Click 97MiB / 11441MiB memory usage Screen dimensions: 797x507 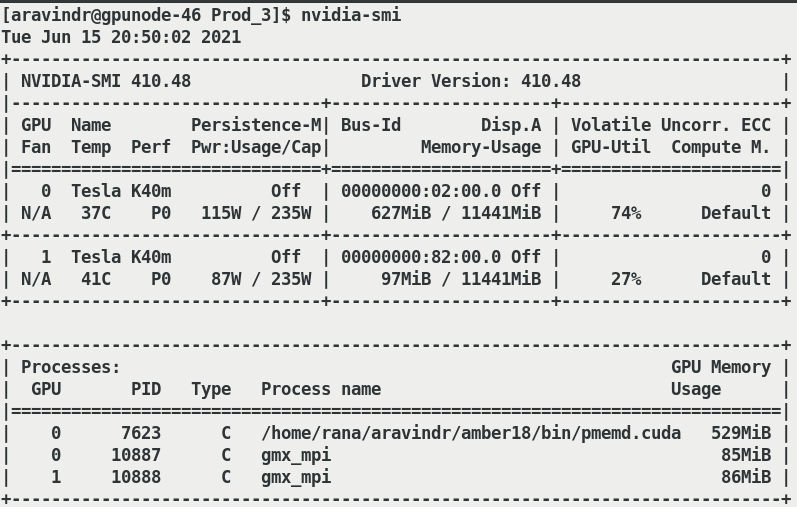[460, 279]
